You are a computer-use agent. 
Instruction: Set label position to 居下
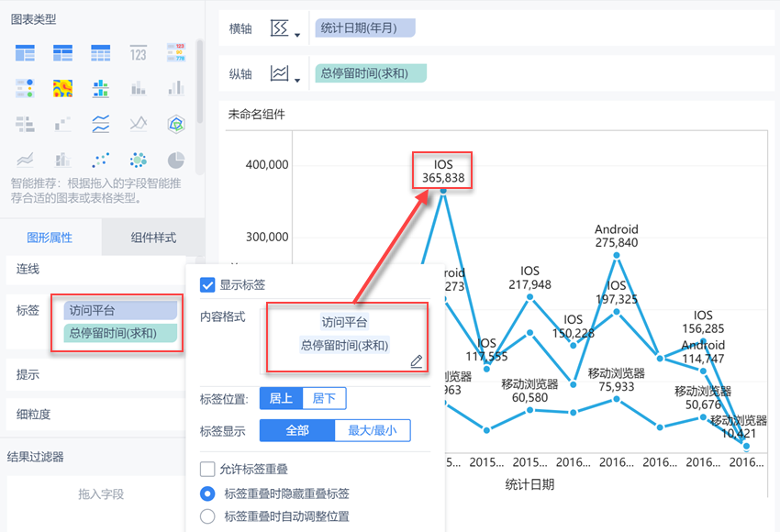tap(324, 399)
